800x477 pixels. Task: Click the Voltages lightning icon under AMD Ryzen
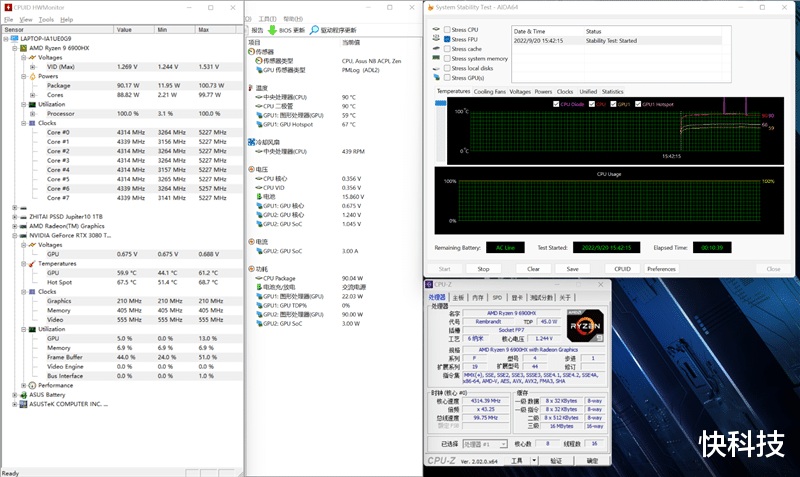[32, 57]
